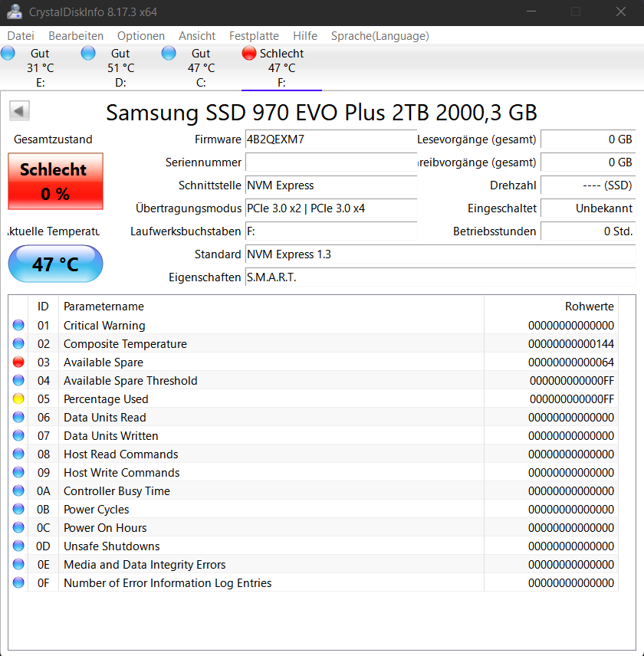
Task: Click the CrystalDiskInfo app icon in title bar
Action: click(x=15, y=11)
